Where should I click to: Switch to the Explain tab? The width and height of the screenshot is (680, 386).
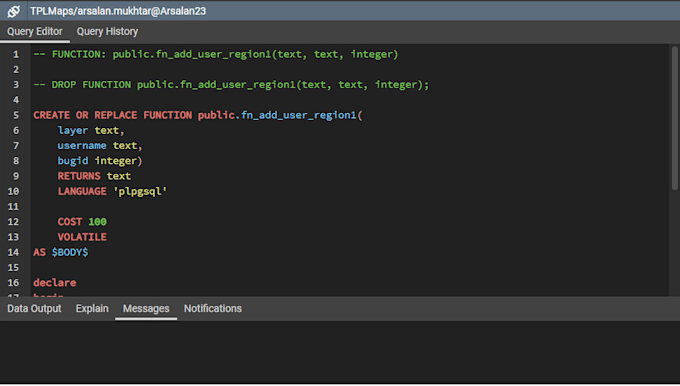pos(92,309)
